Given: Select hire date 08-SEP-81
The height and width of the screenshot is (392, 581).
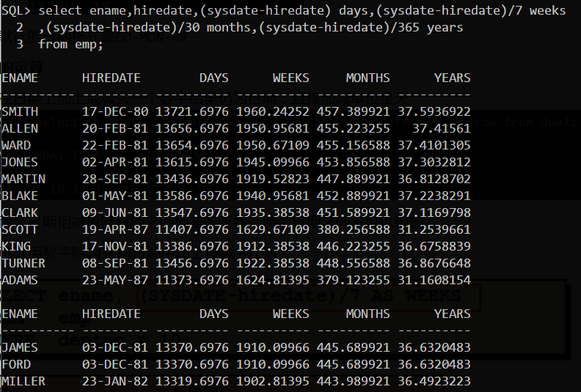Looking at the screenshot, I should point(115,263).
